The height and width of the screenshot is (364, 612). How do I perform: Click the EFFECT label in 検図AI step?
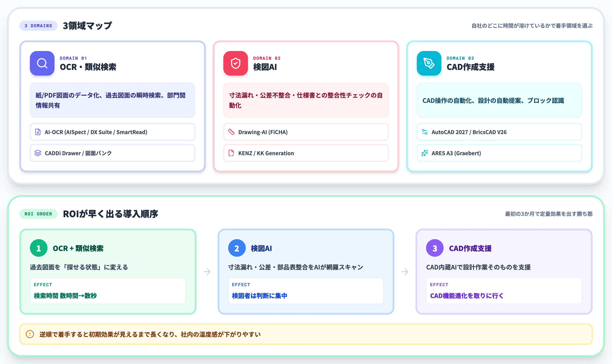coord(241,284)
